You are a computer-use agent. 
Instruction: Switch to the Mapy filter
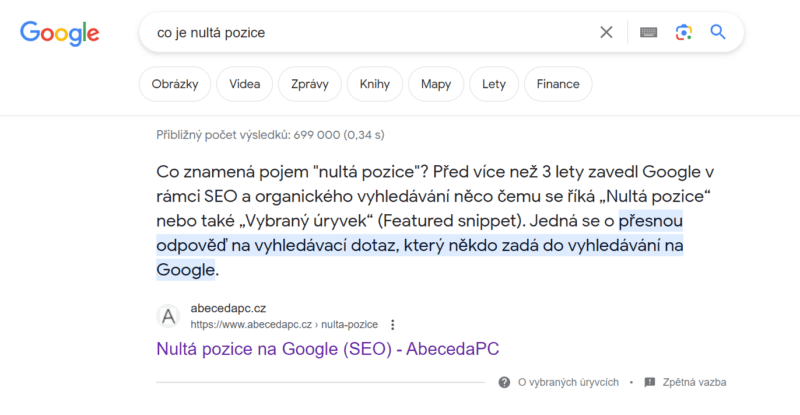tap(436, 84)
